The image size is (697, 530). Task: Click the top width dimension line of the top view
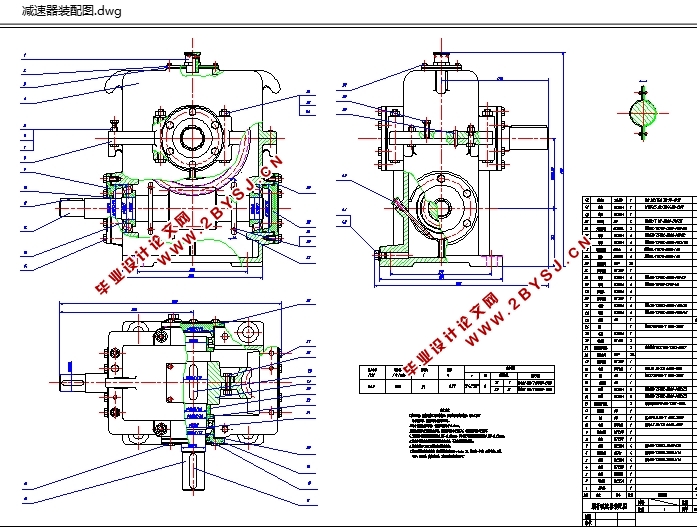coord(170,303)
